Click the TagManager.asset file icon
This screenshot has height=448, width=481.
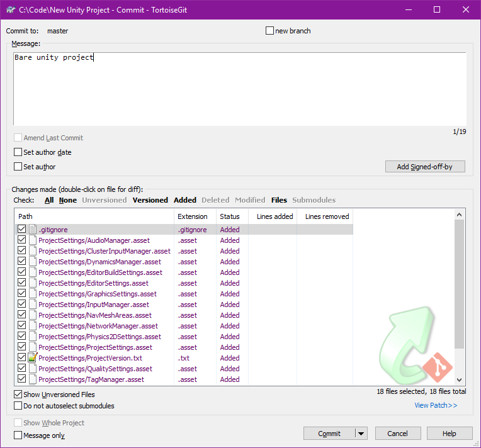pos(33,379)
